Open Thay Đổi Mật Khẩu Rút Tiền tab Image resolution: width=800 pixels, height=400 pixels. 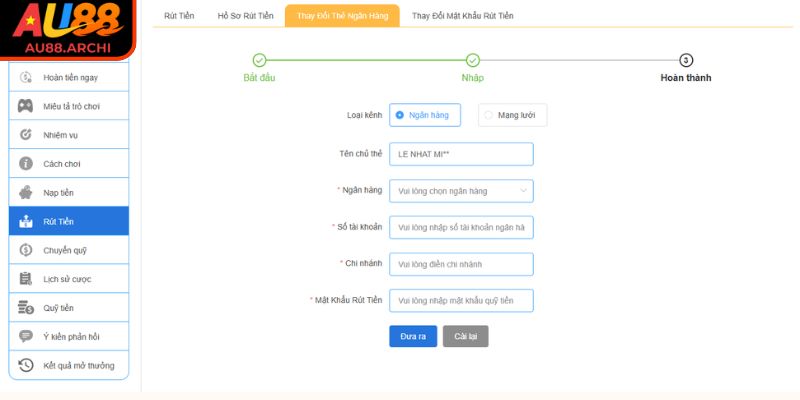(462, 16)
